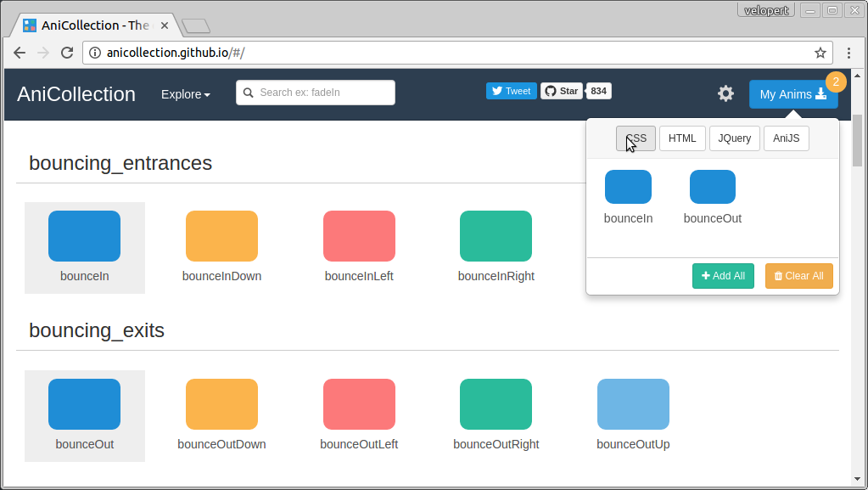This screenshot has width=868, height=490.
Task: Toggle the CSS format option
Action: 636,138
